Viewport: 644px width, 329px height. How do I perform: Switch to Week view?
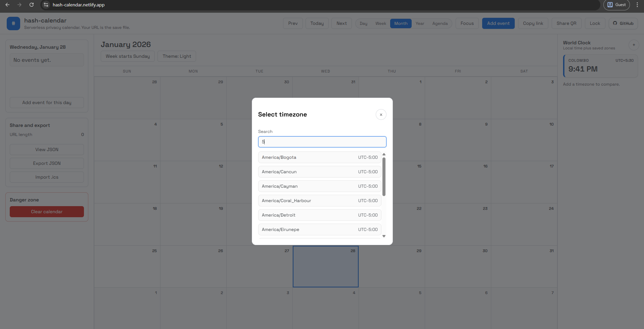point(380,23)
